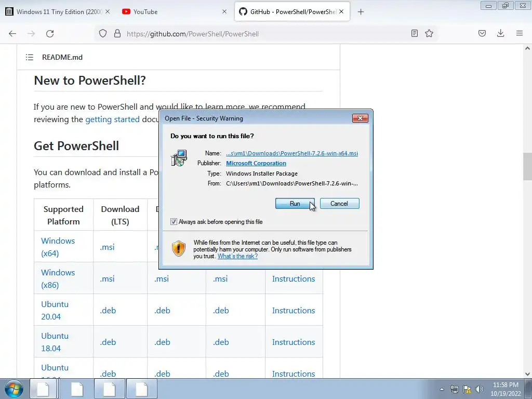Click the Microsoft Corporation publisher link

point(256,163)
